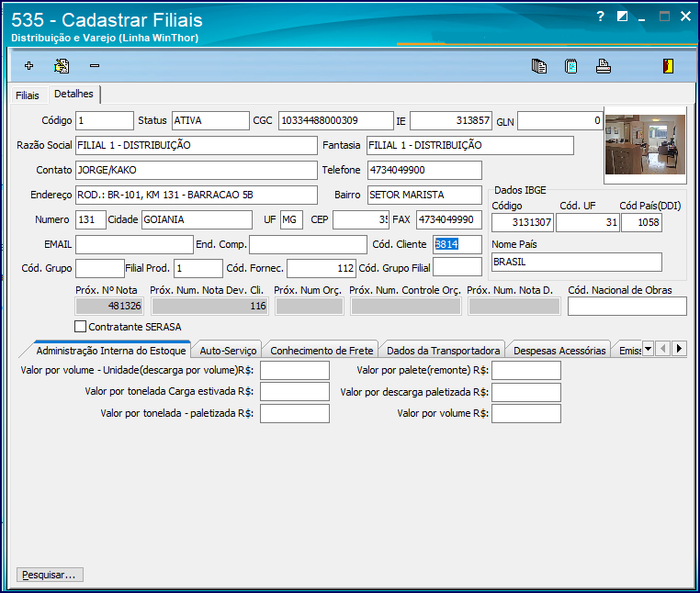Click the Fantasia name field
This screenshot has width=700, height=593.
470,145
